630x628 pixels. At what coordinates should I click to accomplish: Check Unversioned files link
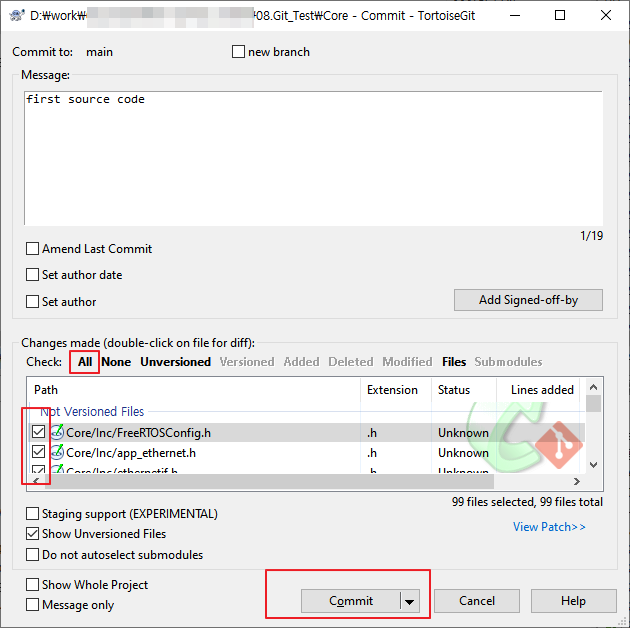point(176,362)
